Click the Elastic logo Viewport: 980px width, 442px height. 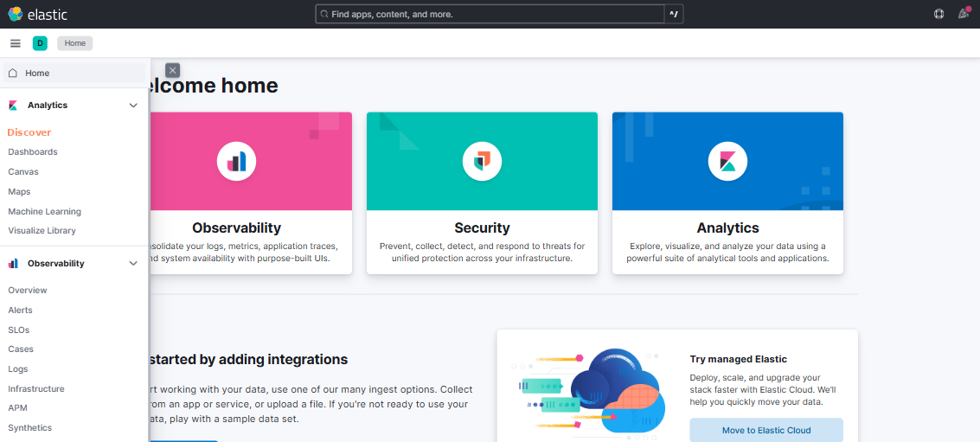tap(37, 14)
